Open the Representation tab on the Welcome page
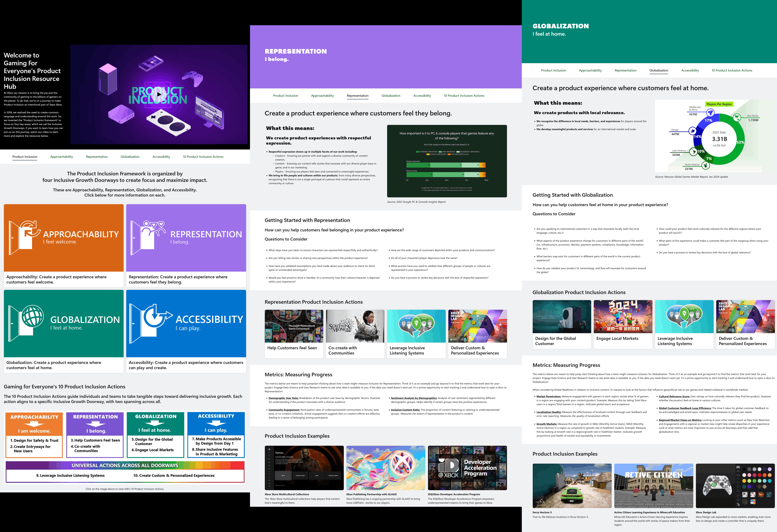The width and height of the screenshot is (777, 532). point(97,157)
